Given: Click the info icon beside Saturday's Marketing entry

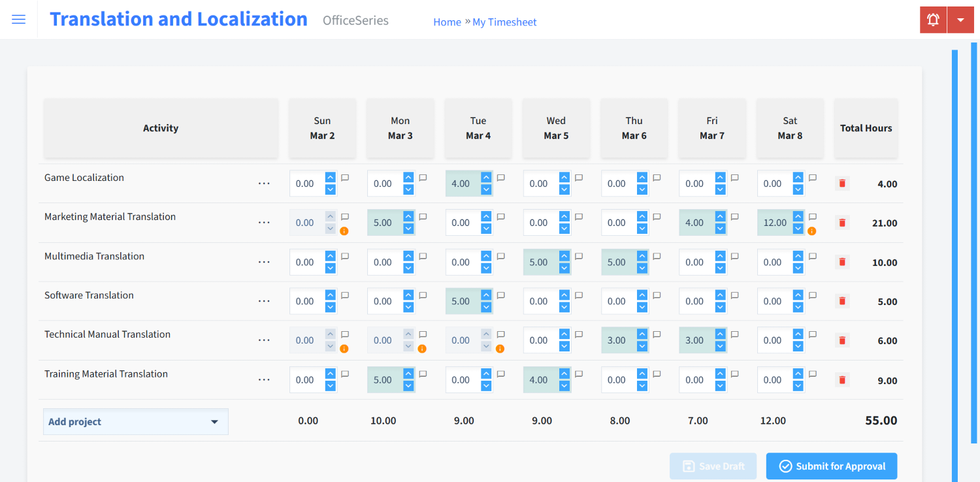Looking at the screenshot, I should pos(812,231).
